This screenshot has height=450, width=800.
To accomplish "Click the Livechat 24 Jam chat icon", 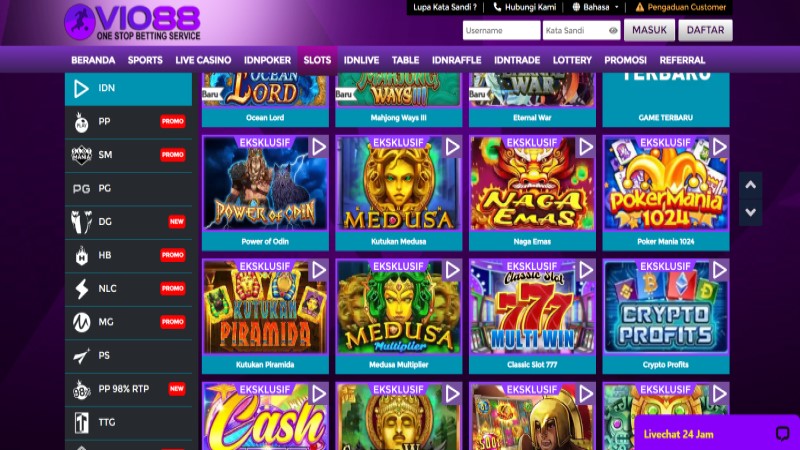I will tap(782, 434).
